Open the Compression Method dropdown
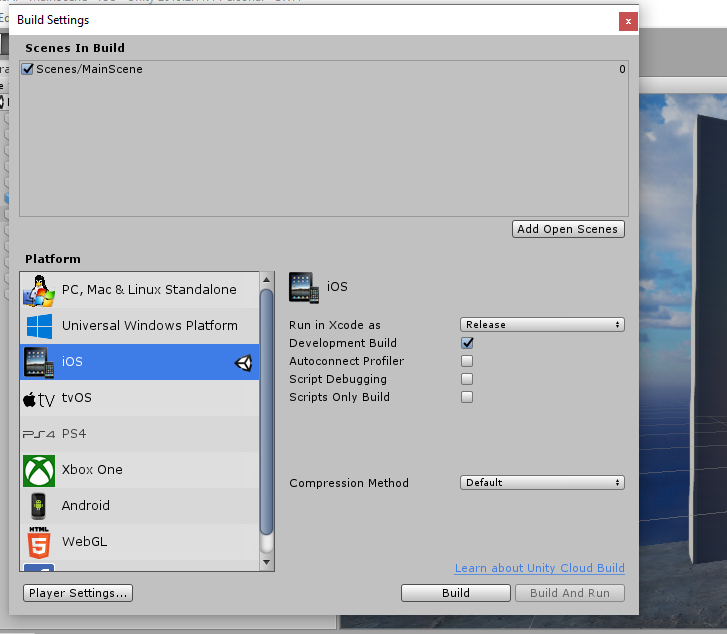Image resolution: width=727 pixels, height=634 pixels. click(542, 482)
